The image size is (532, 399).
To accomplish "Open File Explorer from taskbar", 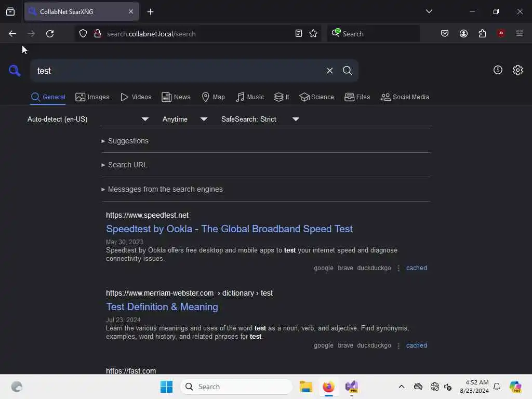I will coord(305,387).
